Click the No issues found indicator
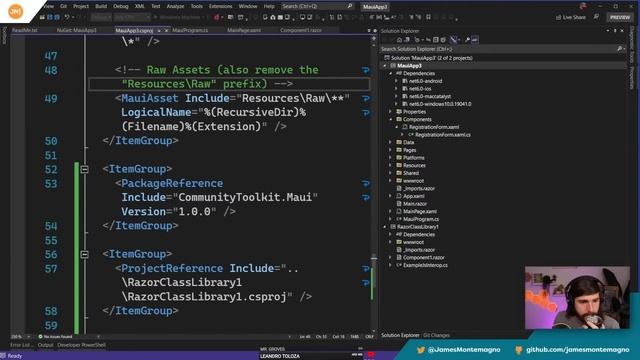 (56, 337)
